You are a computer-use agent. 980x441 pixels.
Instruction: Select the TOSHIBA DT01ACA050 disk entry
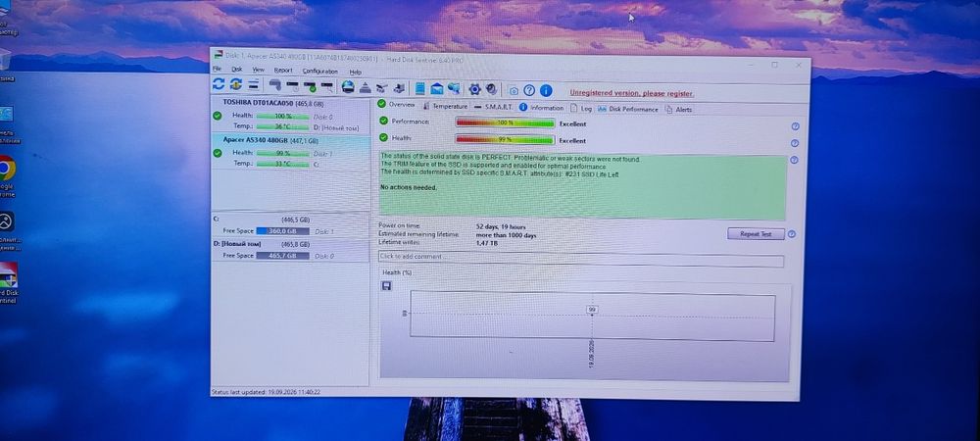(x=291, y=115)
